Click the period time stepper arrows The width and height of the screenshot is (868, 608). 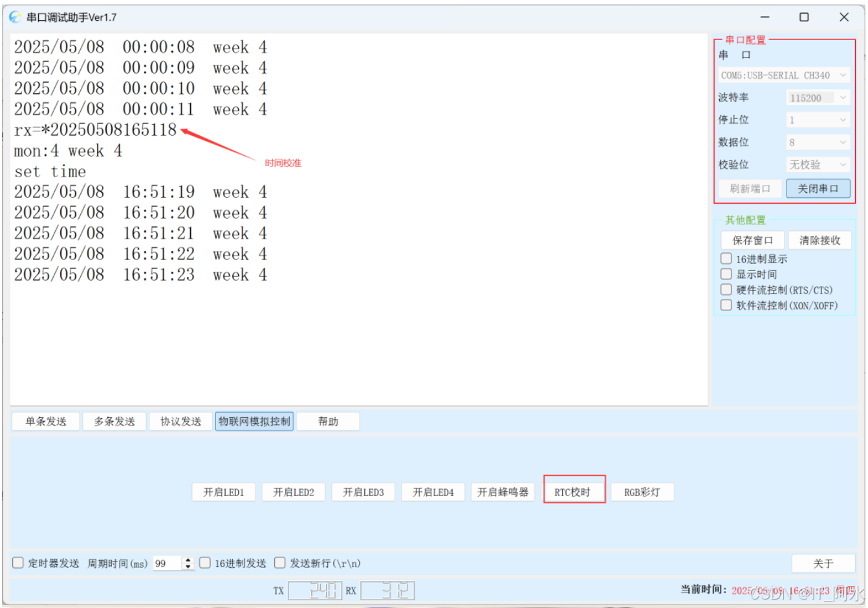(x=188, y=563)
